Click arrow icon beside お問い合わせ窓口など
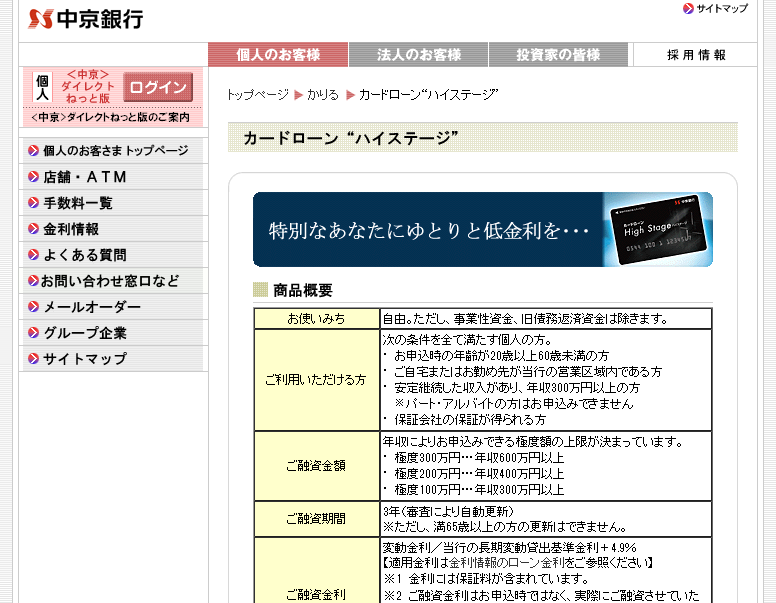 click(34, 281)
